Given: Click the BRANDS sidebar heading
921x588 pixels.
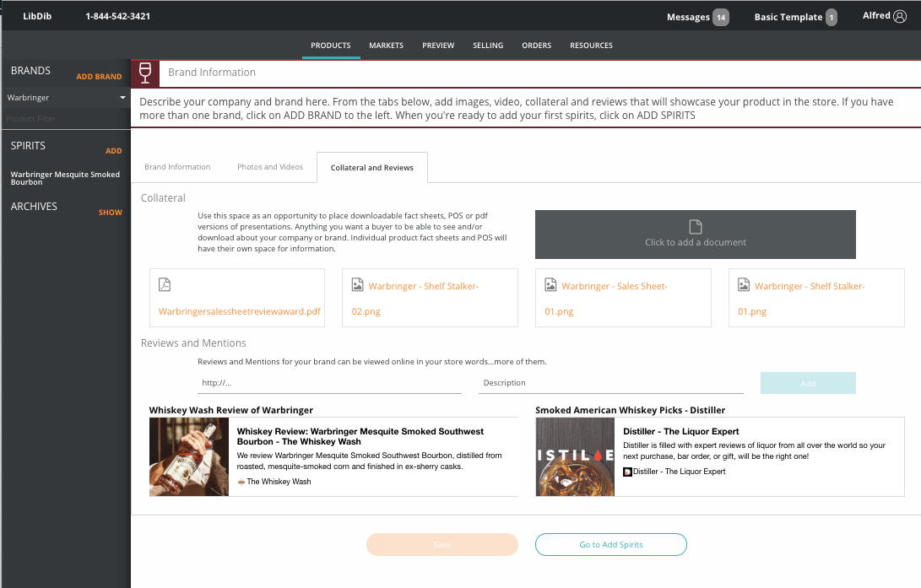Looking at the screenshot, I should click(30, 70).
